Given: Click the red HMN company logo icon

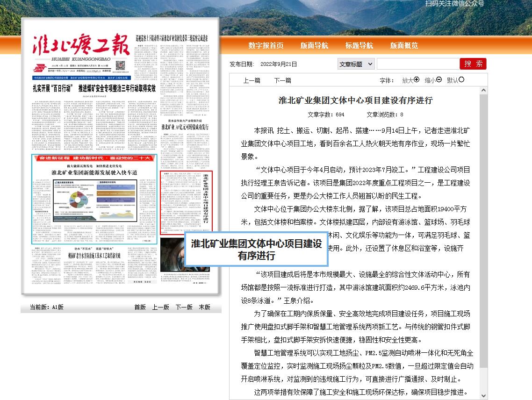Looking at the screenshot, I should [39, 68].
